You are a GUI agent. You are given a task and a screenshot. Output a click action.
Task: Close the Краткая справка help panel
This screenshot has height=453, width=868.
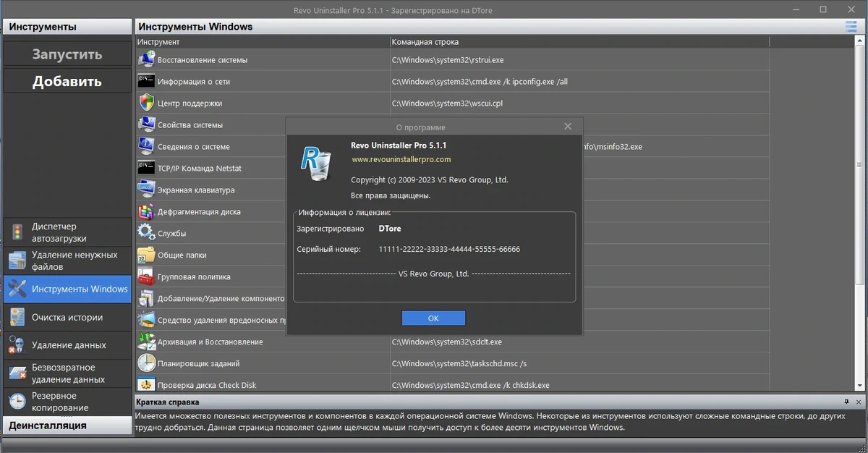tap(858, 402)
